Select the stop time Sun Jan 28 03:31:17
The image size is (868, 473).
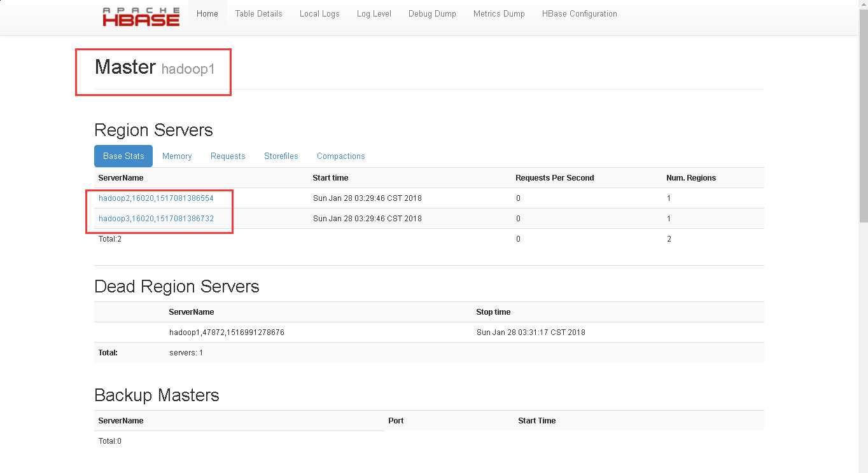click(x=531, y=332)
